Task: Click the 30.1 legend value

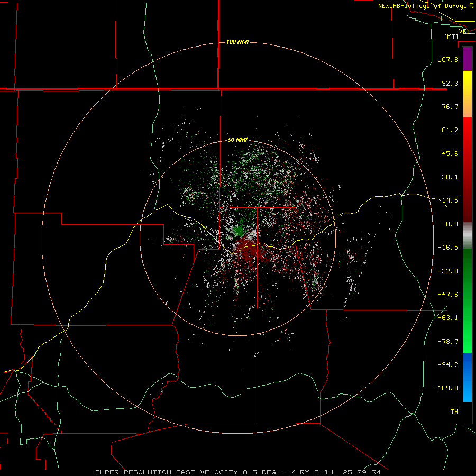Action: [450, 177]
